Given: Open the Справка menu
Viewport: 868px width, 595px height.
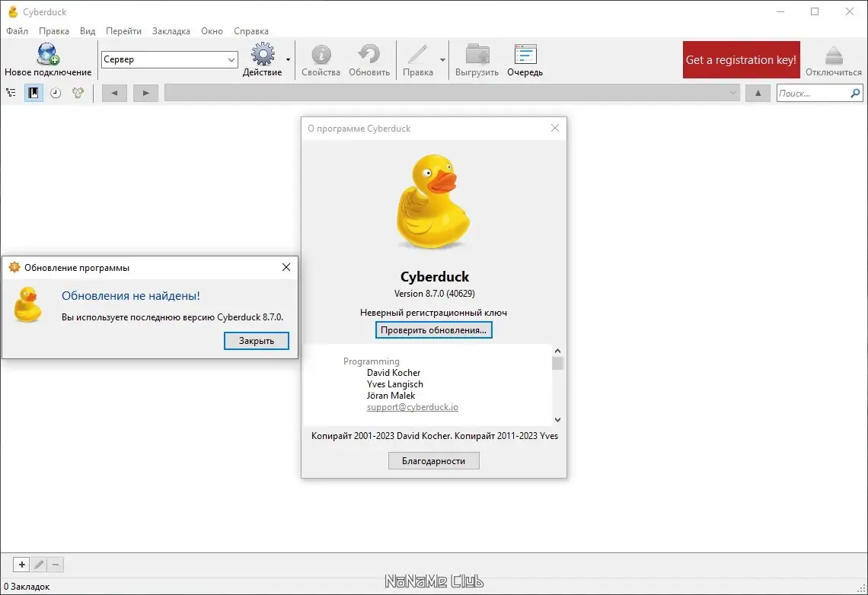Looking at the screenshot, I should coord(251,31).
